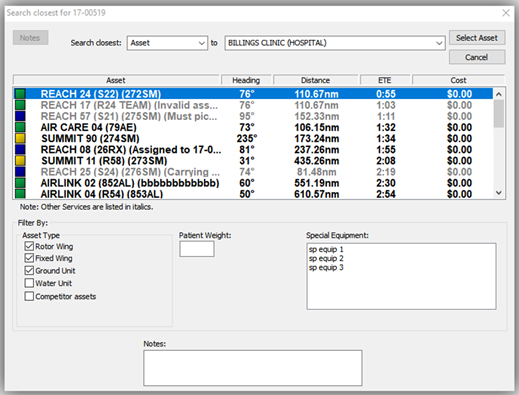Sort list by ETE column header
Viewport: 519px width, 395px height.
[x=385, y=80]
